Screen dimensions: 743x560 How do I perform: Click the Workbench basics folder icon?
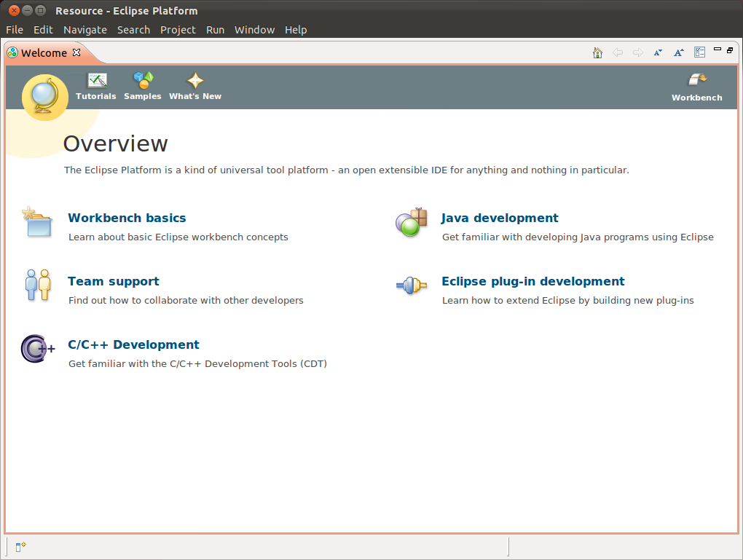(37, 221)
